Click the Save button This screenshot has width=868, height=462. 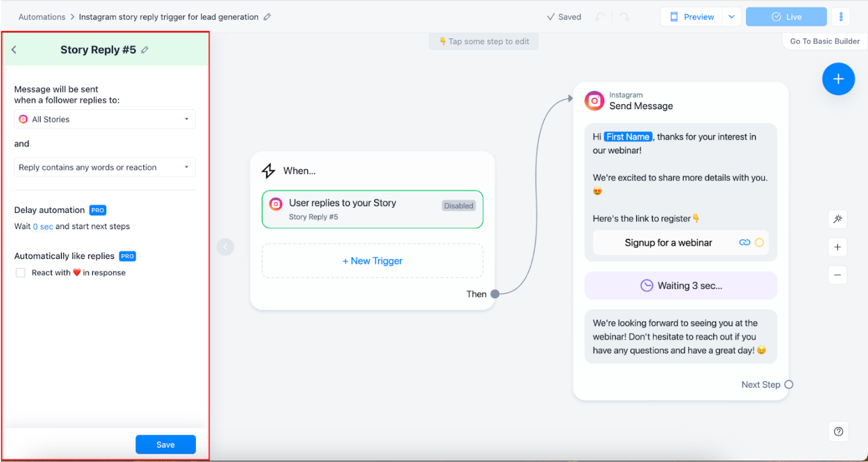click(x=166, y=444)
